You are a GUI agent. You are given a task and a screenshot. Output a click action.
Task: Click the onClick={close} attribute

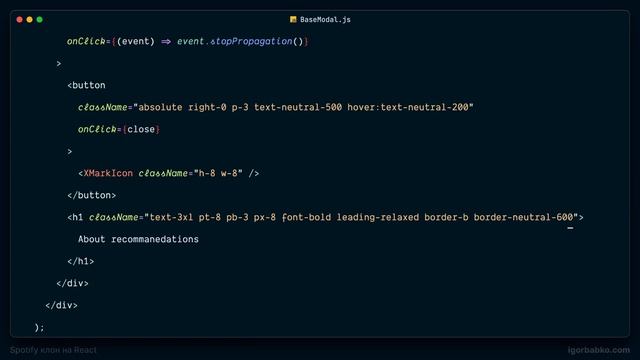click(x=119, y=129)
